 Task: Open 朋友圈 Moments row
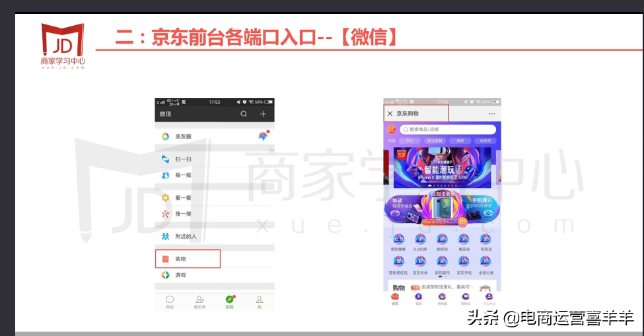215,136
